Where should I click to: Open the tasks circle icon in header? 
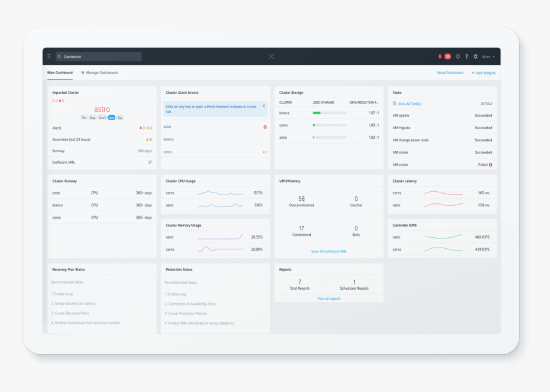pyautogui.click(x=458, y=56)
